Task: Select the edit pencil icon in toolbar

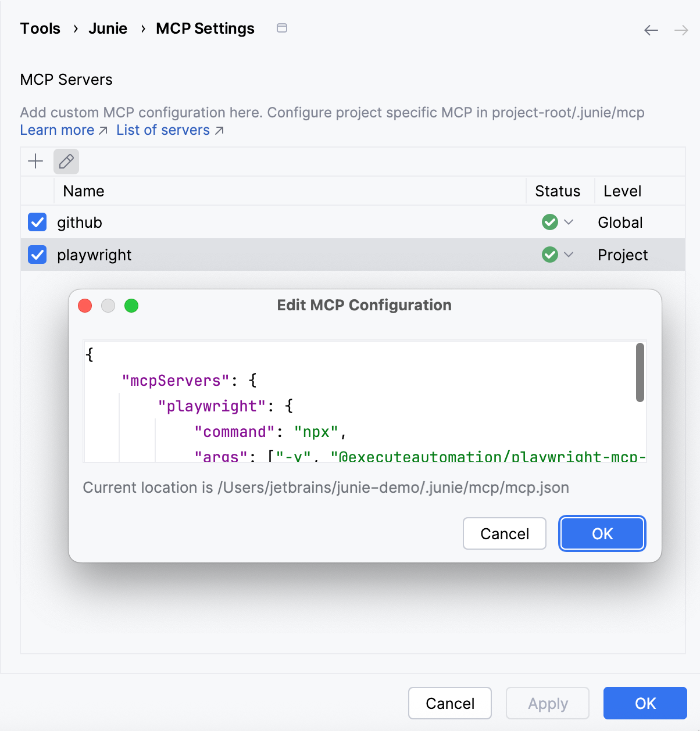Action: click(x=66, y=162)
